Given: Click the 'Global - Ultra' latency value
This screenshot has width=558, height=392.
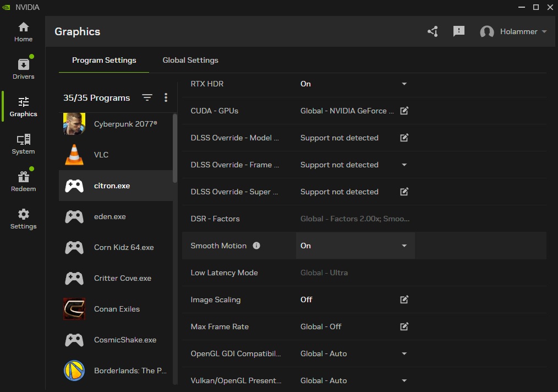Looking at the screenshot, I should [x=324, y=273].
